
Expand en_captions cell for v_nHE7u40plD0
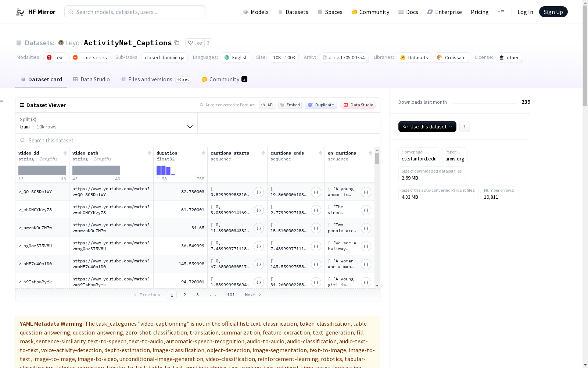[366, 264]
